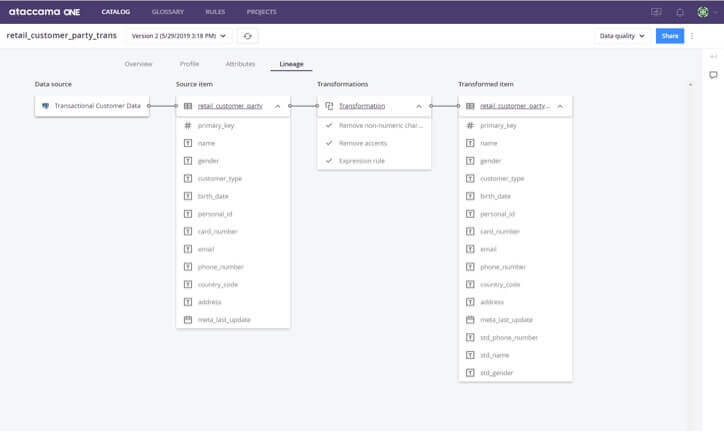Click calendar icon of transformed meta_last_update
This screenshot has height=432, width=724.
point(470,319)
